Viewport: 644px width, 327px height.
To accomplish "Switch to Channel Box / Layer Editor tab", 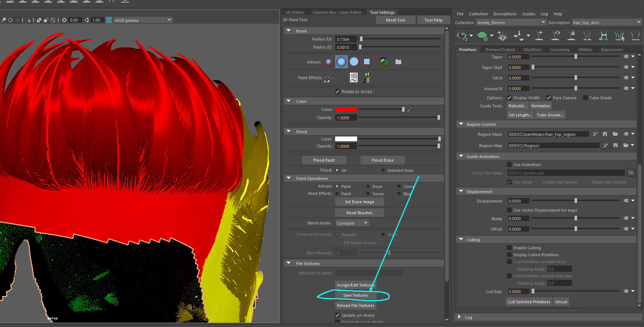I will click(337, 12).
